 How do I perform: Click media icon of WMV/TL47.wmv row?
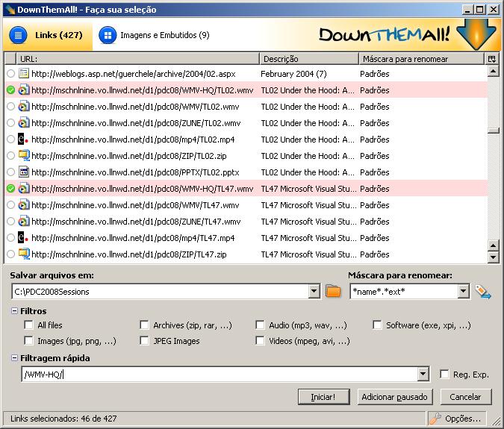[x=23, y=204]
